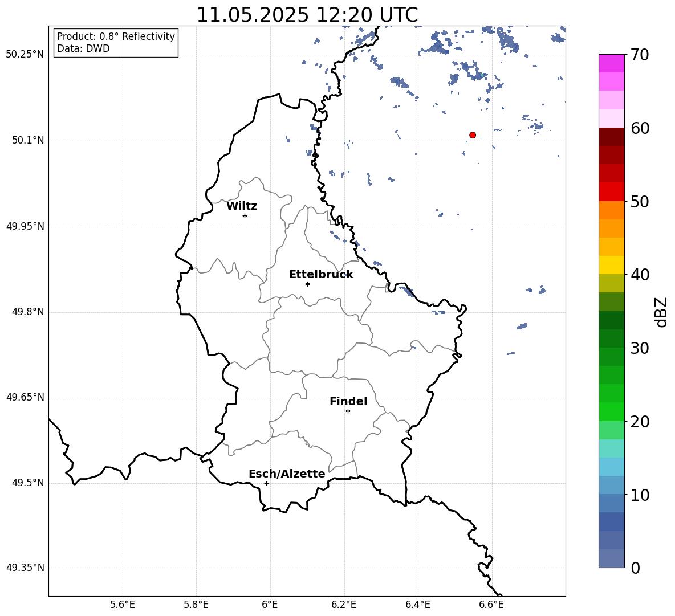Click the latitude label 49.95°N
This screenshot has height=616, width=675.
point(25,226)
